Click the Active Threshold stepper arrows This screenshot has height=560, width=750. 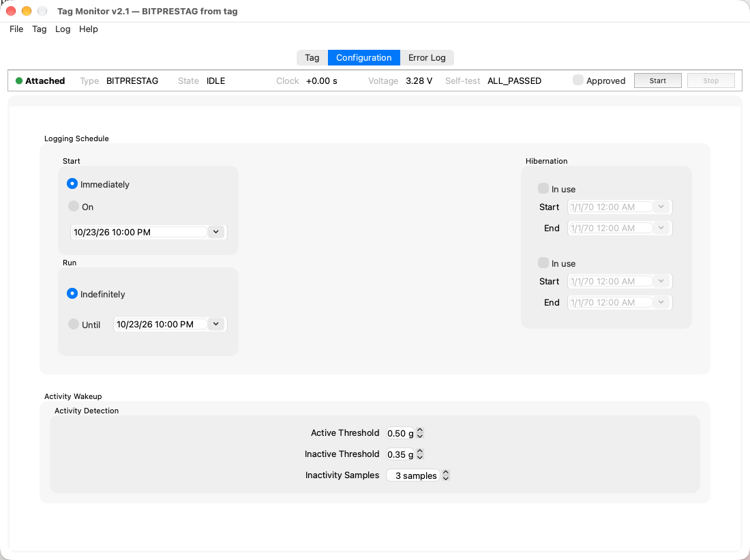(x=420, y=433)
